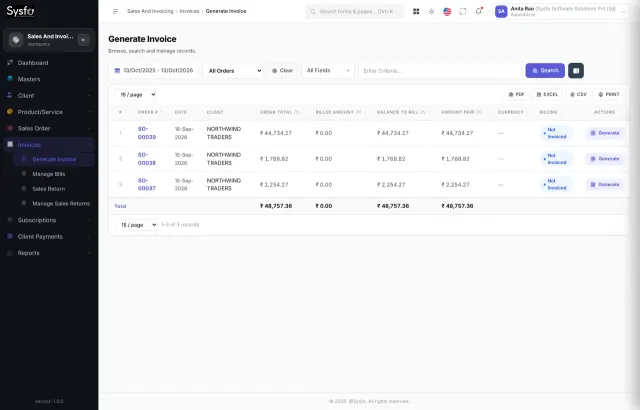Generate invoice for SO-00038 row

[605, 159]
